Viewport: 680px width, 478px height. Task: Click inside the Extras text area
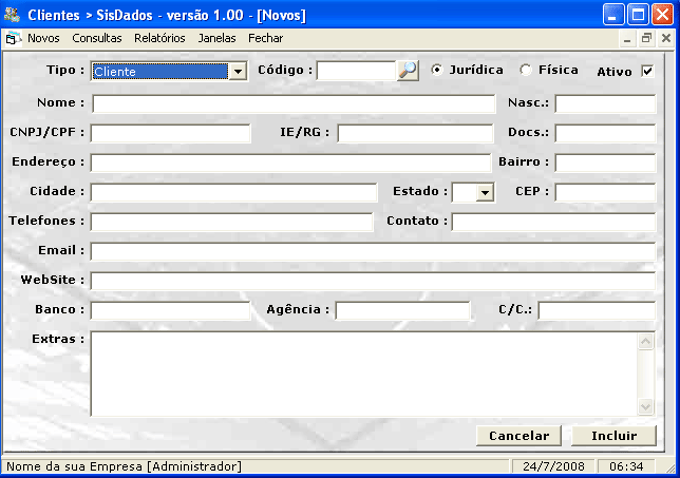(364, 374)
